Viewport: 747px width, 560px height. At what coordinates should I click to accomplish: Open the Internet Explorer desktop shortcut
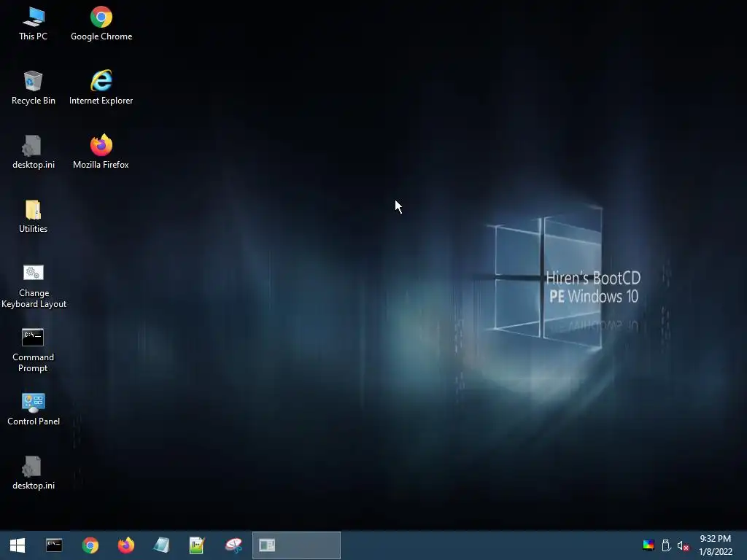point(101,88)
